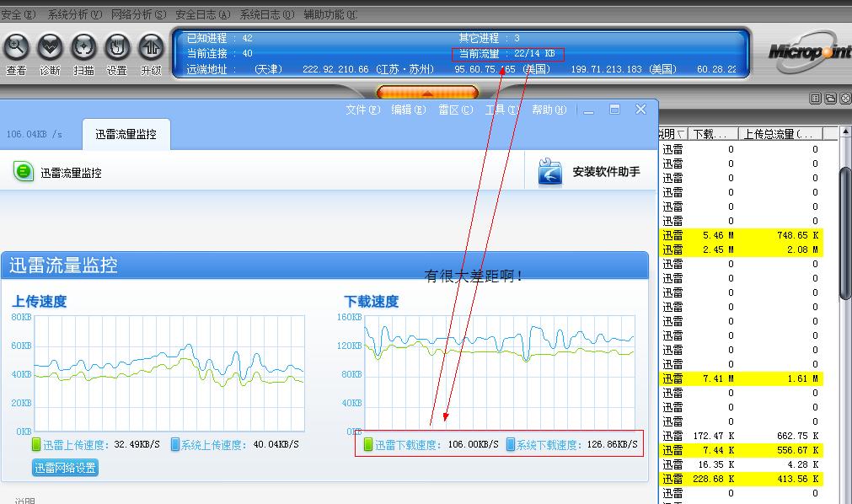Click the 当前流量 22/14 KB readout
The width and height of the screenshot is (852, 504).
click(507, 53)
